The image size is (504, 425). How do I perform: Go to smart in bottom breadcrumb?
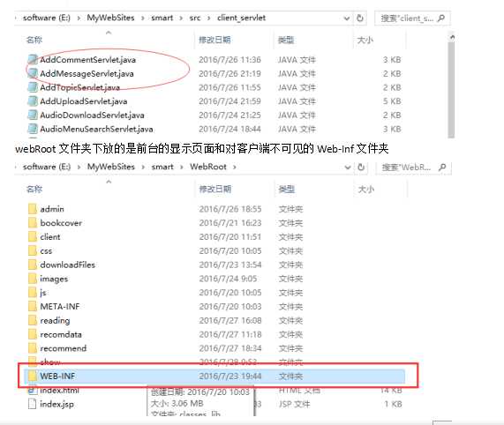[162, 167]
